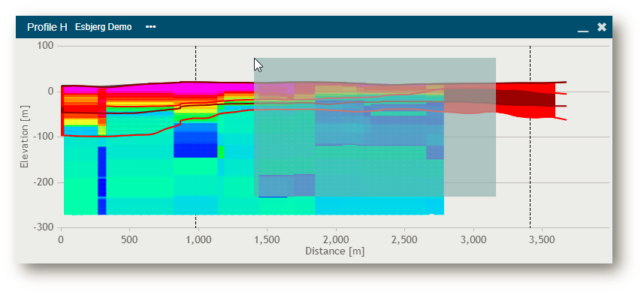The image size is (644, 295).
Task: Close the Profile H window
Action: coord(602,27)
